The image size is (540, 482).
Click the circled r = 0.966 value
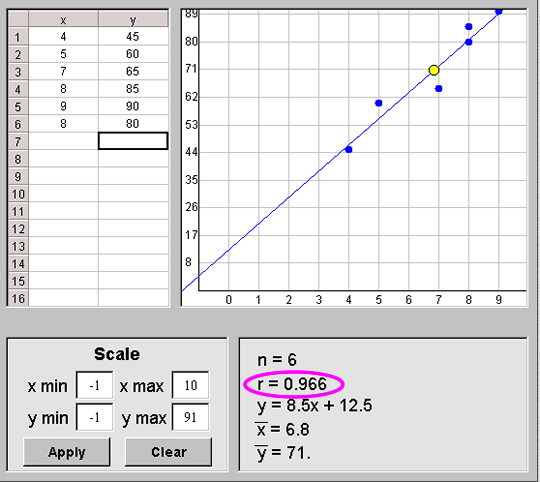point(293,384)
